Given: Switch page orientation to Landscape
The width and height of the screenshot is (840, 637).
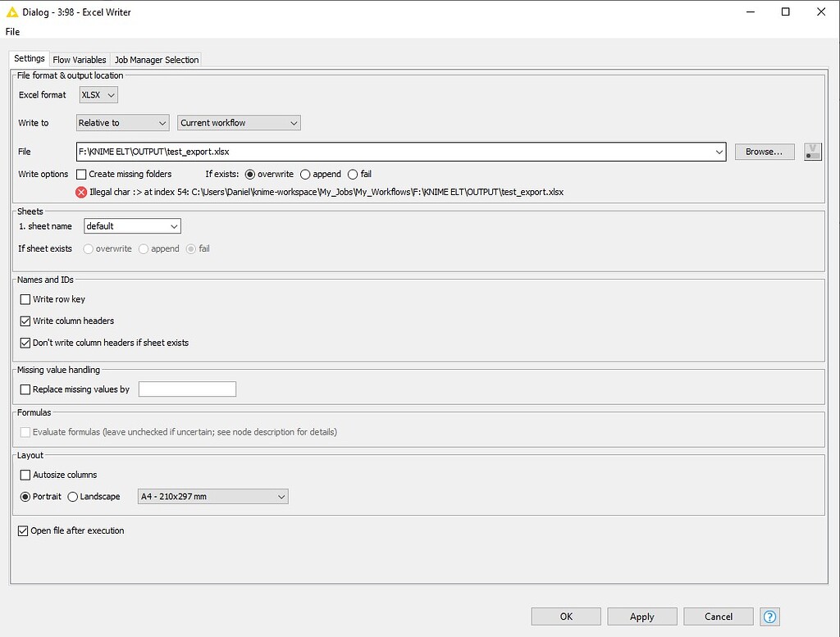Looking at the screenshot, I should point(72,496).
